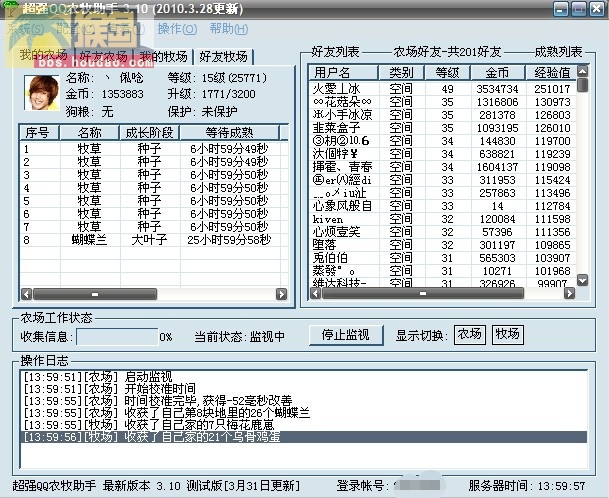The width and height of the screenshot is (609, 498).
Task: Open the 帮助(H) menu
Action: [229, 29]
